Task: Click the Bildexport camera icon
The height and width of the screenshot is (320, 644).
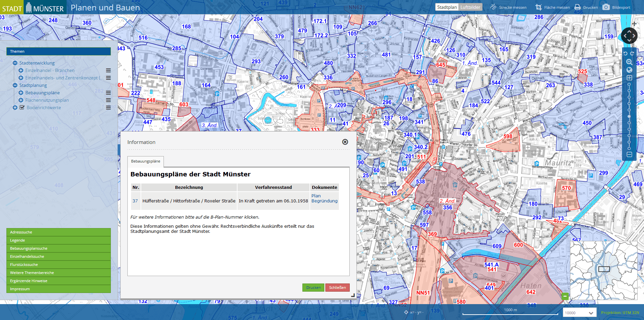Action: coord(606,7)
